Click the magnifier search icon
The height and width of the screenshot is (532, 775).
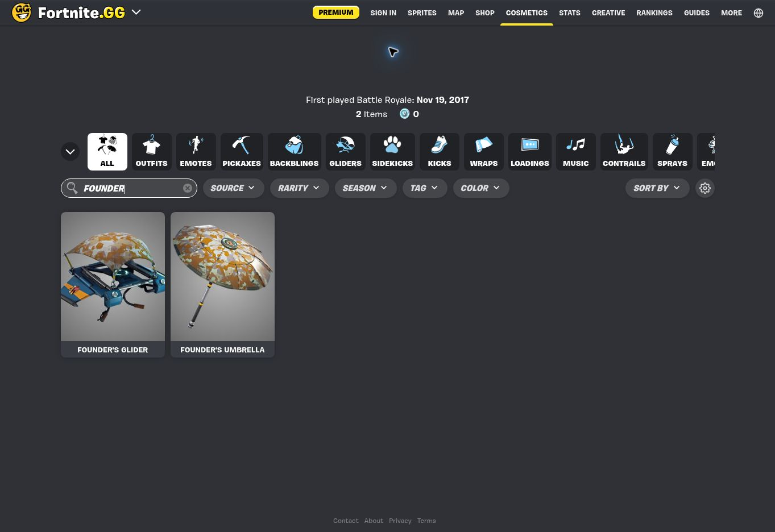(x=72, y=188)
